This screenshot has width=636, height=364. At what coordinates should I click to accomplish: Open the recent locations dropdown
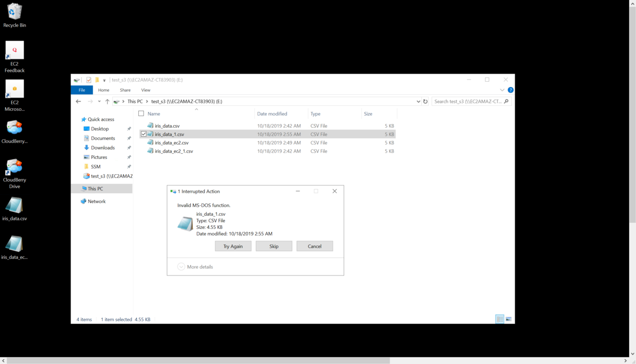99,101
